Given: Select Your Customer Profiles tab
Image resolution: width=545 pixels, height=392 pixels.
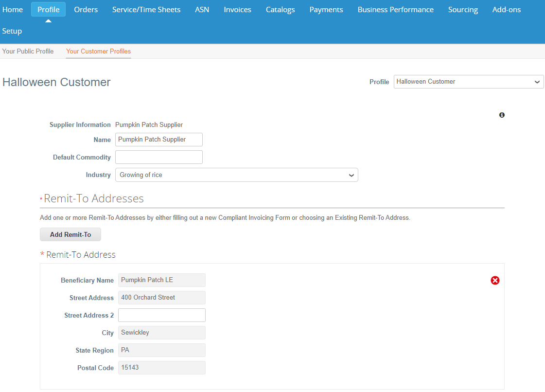Looking at the screenshot, I should tap(98, 51).
